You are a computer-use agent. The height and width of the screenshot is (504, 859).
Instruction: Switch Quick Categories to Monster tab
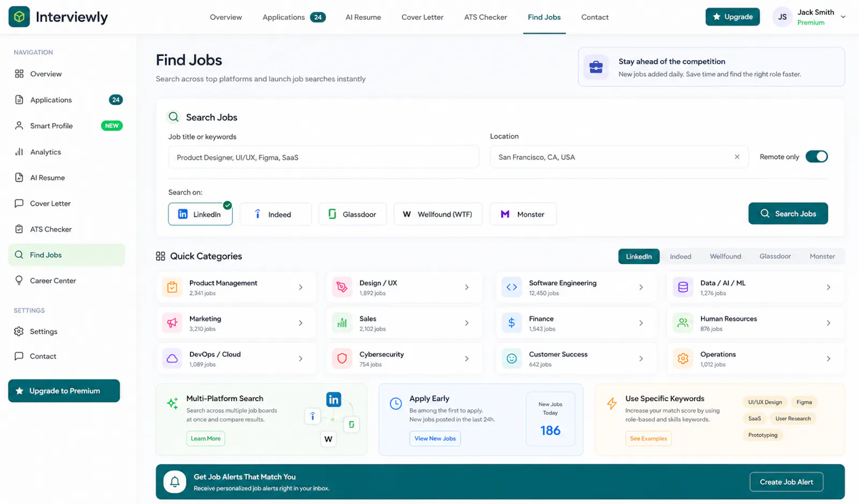click(822, 257)
